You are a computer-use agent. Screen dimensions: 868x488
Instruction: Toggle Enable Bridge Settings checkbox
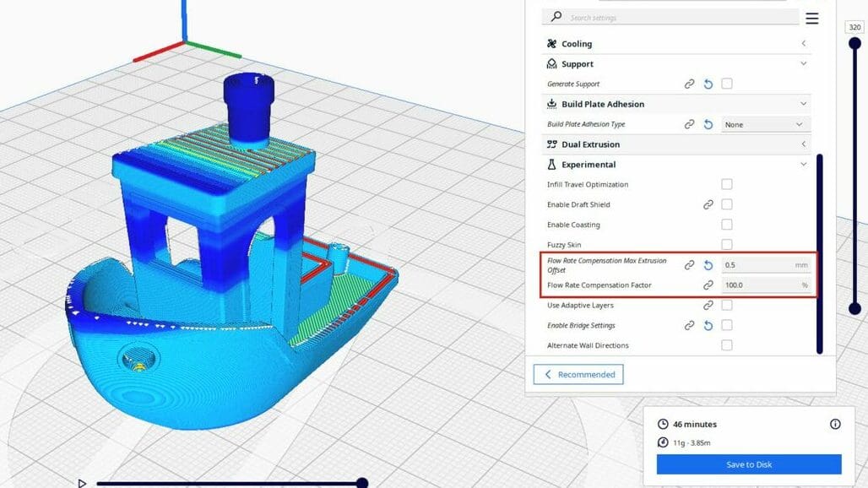(727, 325)
